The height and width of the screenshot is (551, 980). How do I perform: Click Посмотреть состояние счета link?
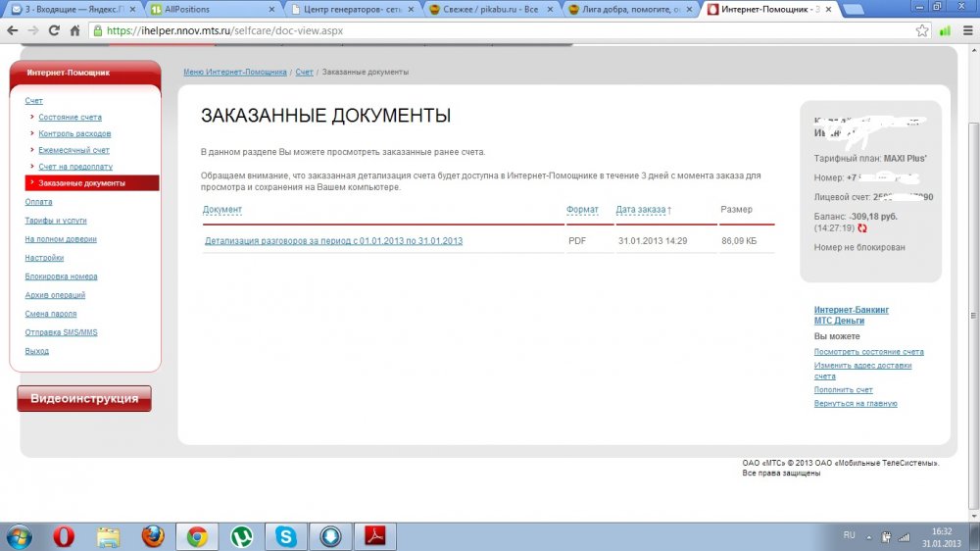(x=868, y=352)
